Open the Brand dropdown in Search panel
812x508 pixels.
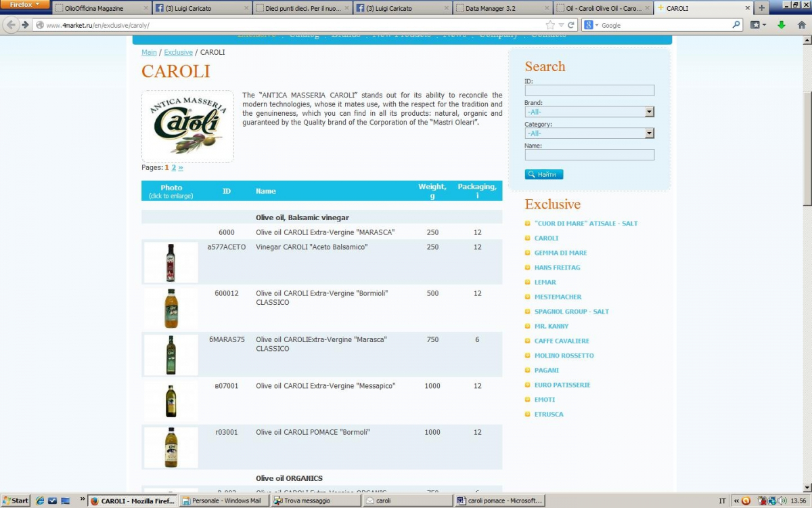pos(589,112)
